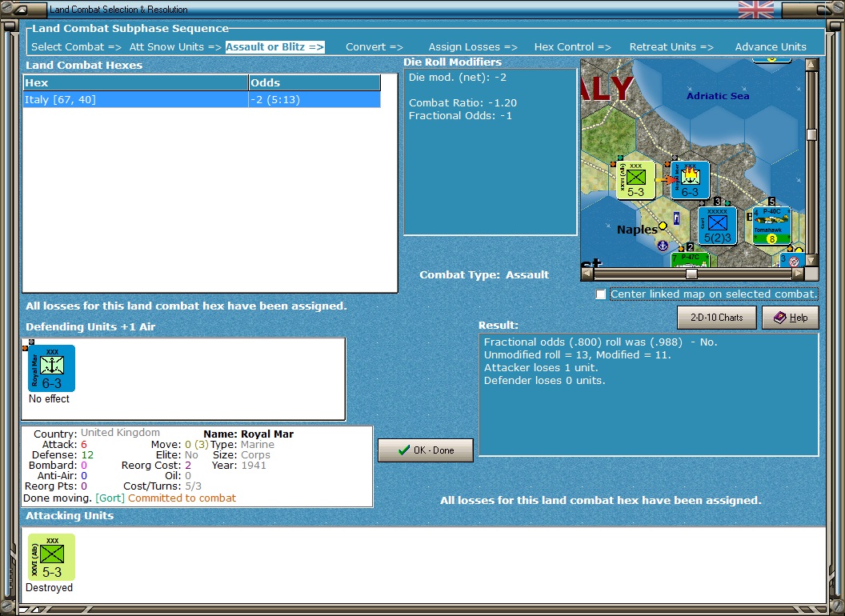The height and width of the screenshot is (616, 845).
Task: Click the Naples city name on the map
Action: pos(637,230)
